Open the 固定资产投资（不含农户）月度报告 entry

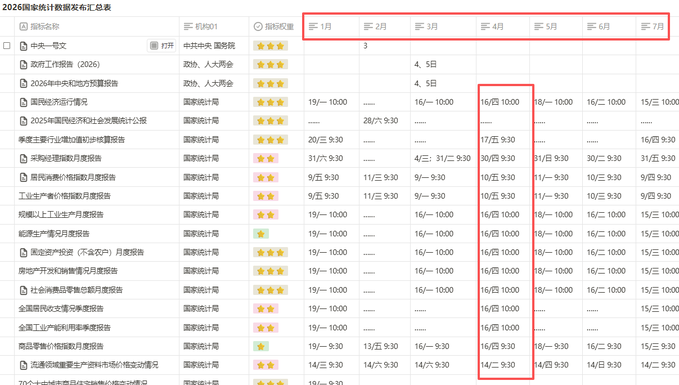pyautogui.click(x=87, y=252)
